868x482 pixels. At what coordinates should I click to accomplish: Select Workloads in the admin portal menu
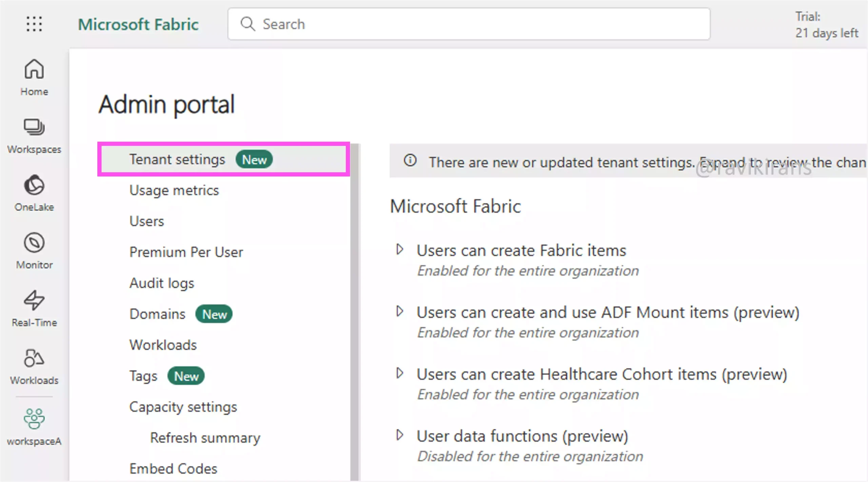(x=163, y=345)
